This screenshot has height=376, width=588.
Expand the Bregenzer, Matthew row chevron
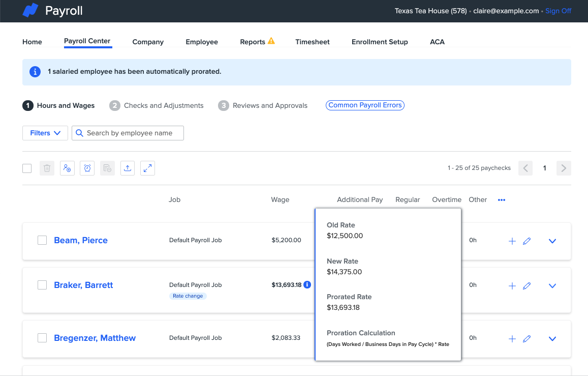552,339
